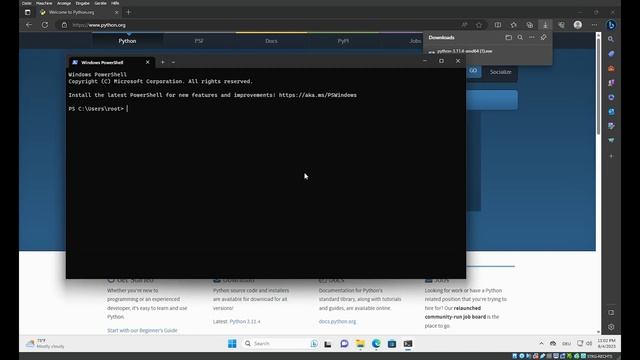Open the Favorites list icon
640x360 pixels.
pyautogui.click(x=513, y=25)
